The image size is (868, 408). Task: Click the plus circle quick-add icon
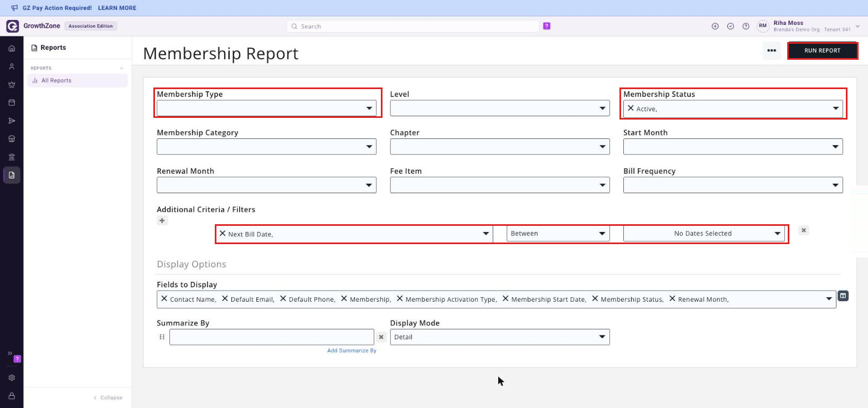pyautogui.click(x=715, y=26)
